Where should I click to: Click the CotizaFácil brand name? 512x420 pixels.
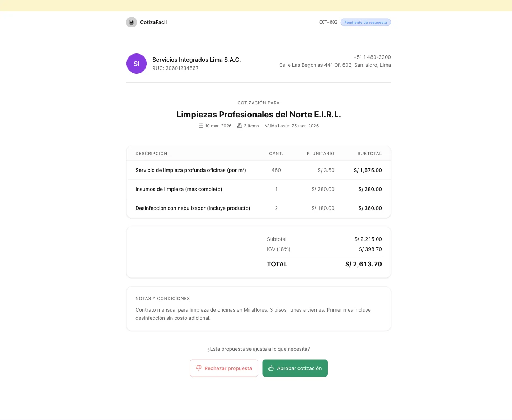point(153,22)
